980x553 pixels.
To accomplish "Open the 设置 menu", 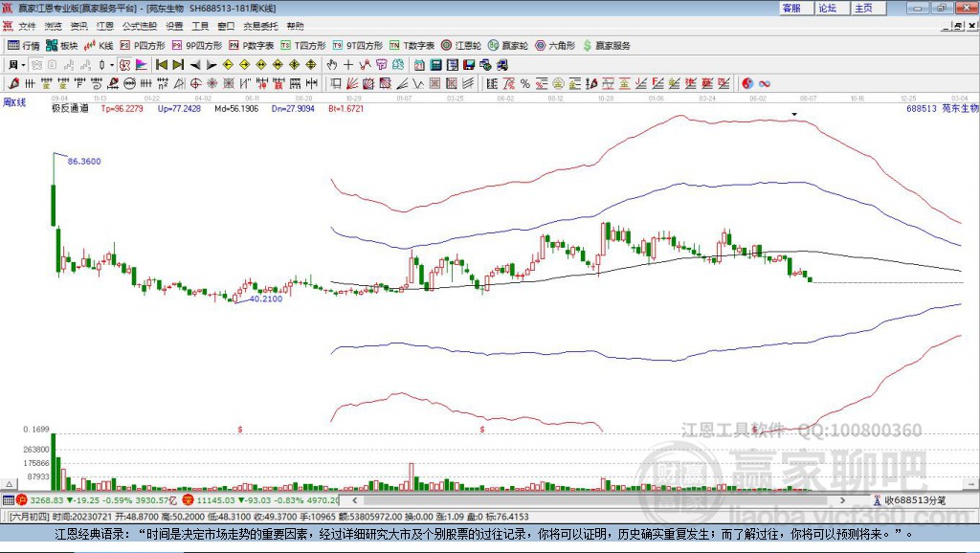I will coord(174,26).
